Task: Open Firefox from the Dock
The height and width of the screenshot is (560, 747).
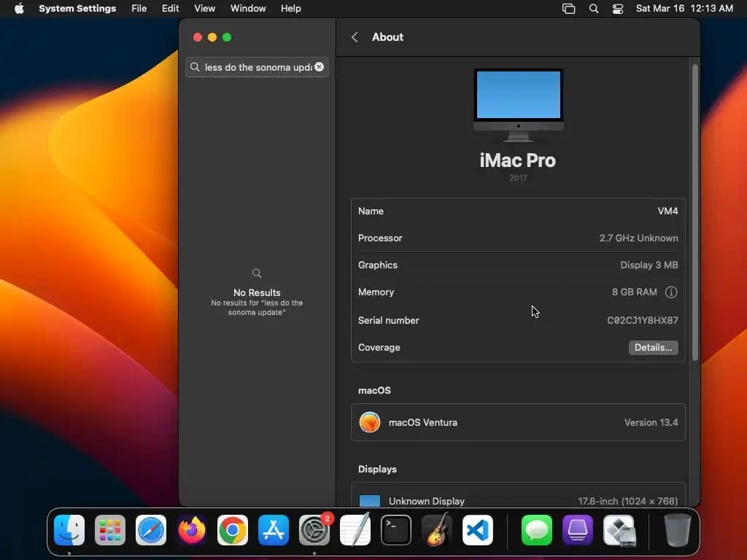Action: pyautogui.click(x=192, y=530)
